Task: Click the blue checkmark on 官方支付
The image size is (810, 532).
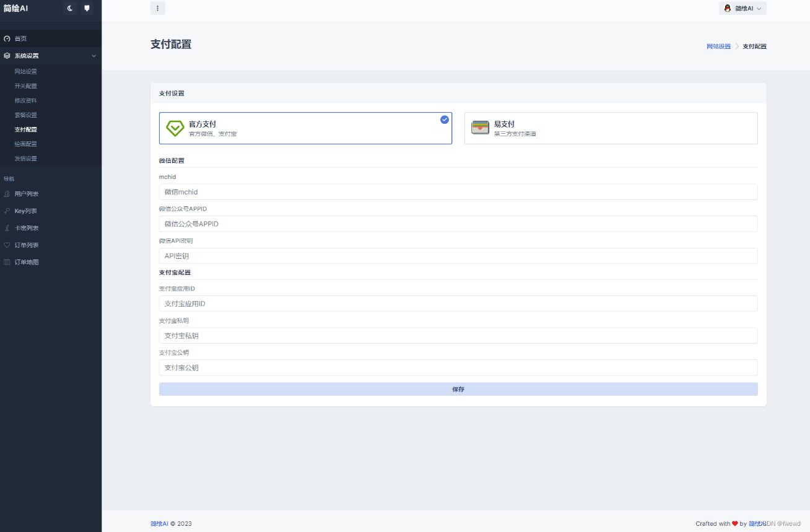Action: tap(444, 120)
